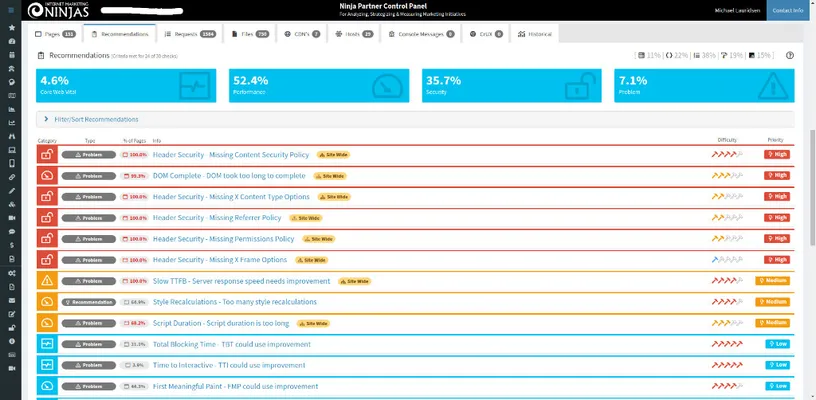Switch to the Pages tab
Image resolution: width=816 pixels, height=400 pixels.
tap(57, 34)
